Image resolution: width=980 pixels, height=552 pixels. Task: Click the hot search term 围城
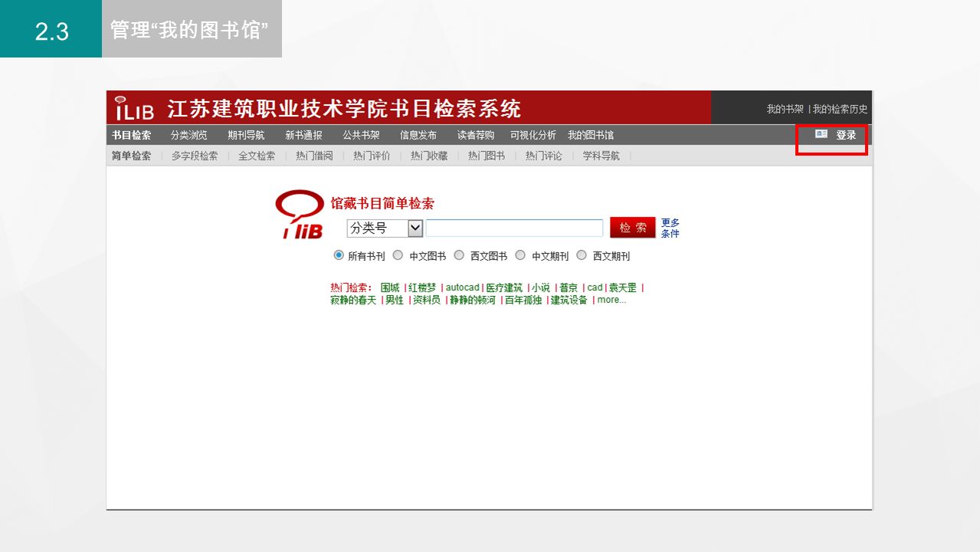390,288
